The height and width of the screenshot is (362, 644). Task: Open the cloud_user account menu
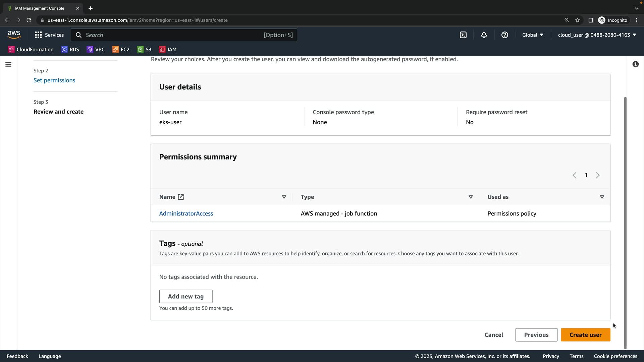pos(597,35)
